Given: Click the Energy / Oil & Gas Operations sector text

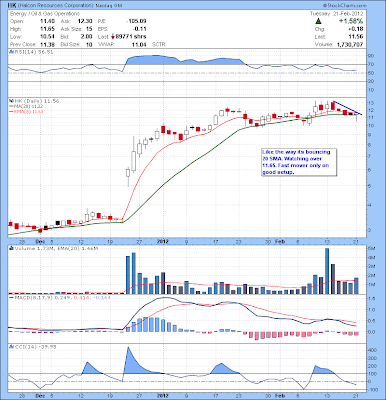Looking at the screenshot, I should coord(45,14).
